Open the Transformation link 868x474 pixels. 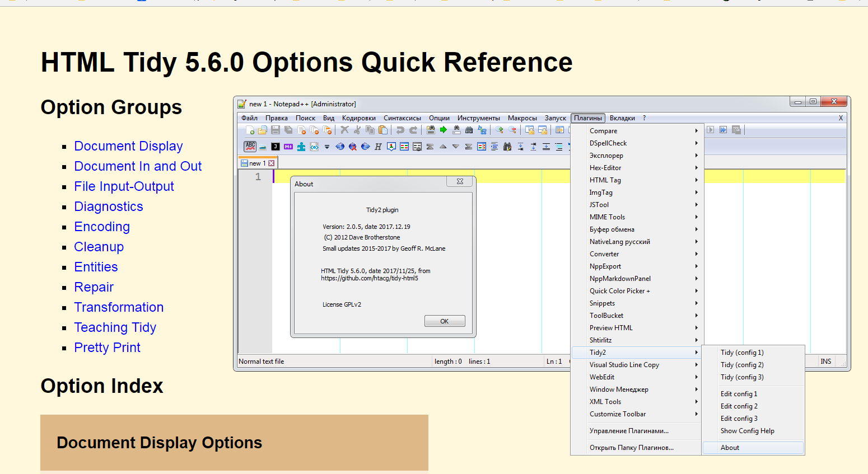click(x=119, y=307)
